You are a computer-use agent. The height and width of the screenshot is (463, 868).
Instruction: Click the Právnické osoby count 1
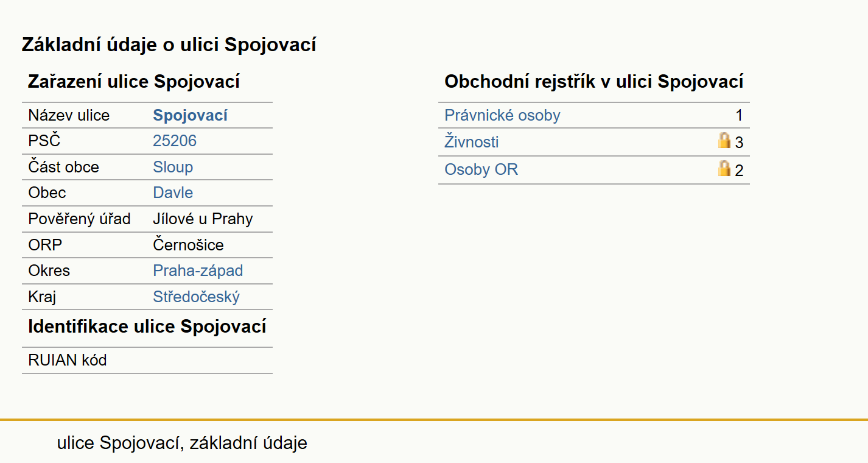click(x=739, y=115)
